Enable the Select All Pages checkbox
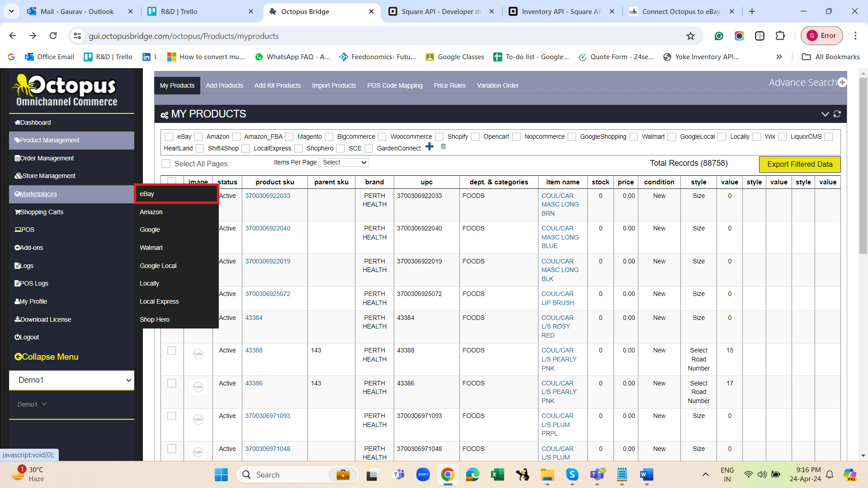 (166, 164)
